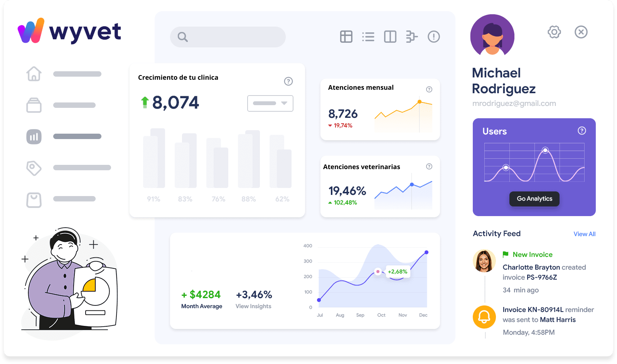Open View Insights link
617x364 pixels.
253,306
